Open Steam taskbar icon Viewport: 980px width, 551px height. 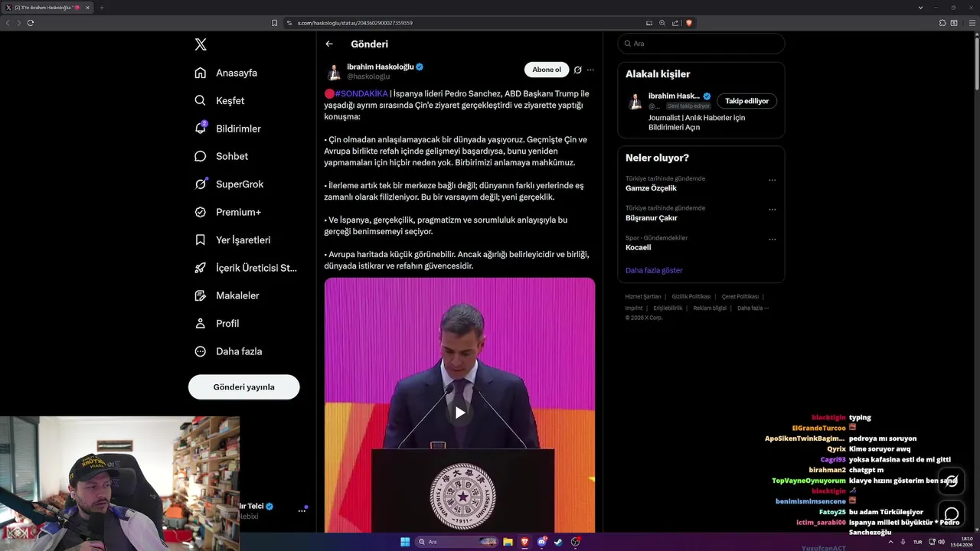(558, 542)
